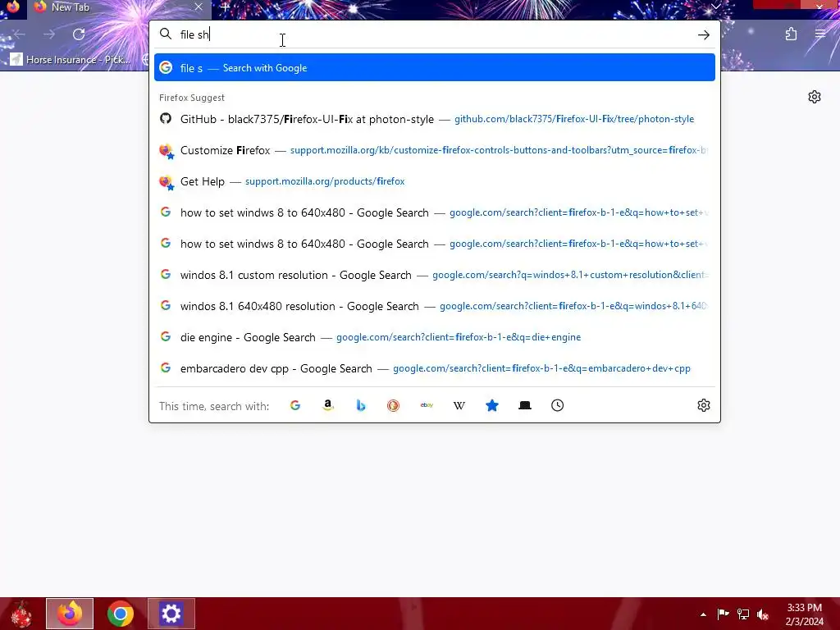Open the network tray icon
840x630 pixels.
(x=743, y=614)
